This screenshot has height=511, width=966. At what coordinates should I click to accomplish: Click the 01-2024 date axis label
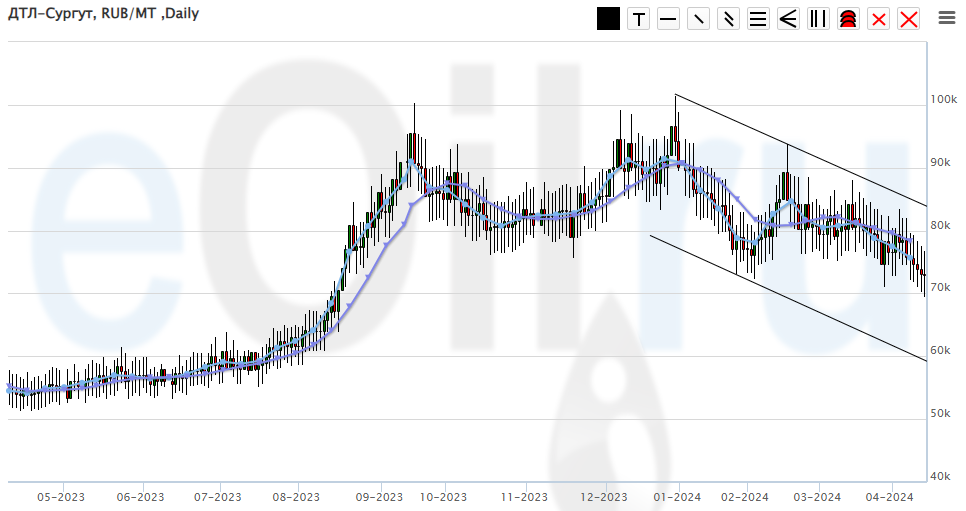(677, 497)
